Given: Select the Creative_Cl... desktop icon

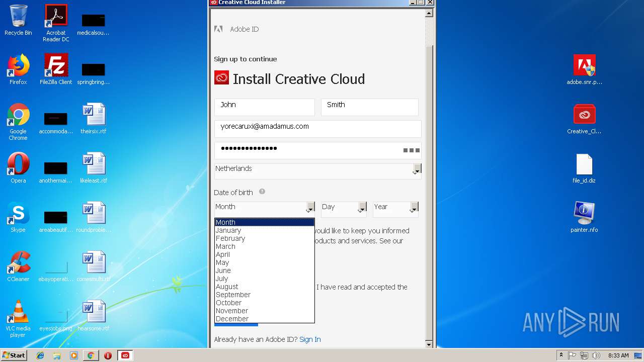Looking at the screenshot, I should click(x=584, y=119).
